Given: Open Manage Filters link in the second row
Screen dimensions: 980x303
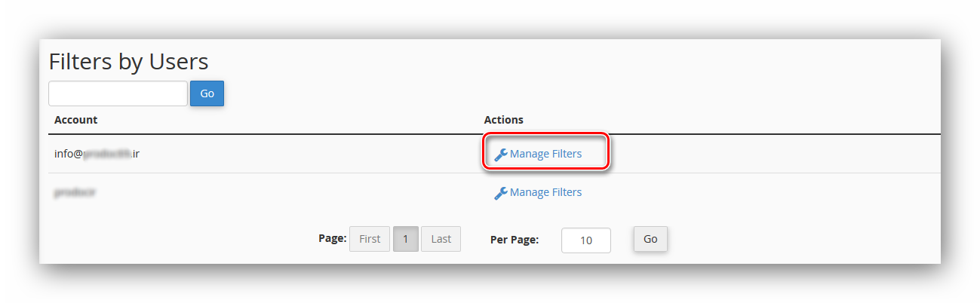Looking at the screenshot, I should click(545, 192).
